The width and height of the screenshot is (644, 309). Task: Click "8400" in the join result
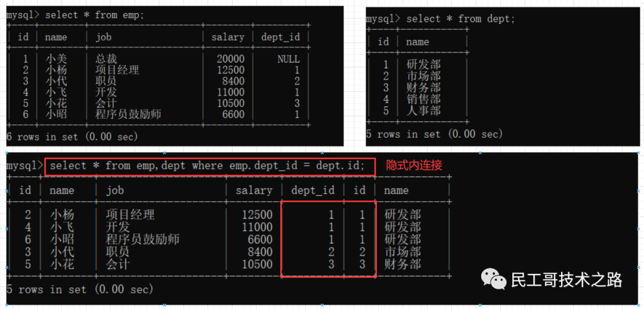coord(260,252)
